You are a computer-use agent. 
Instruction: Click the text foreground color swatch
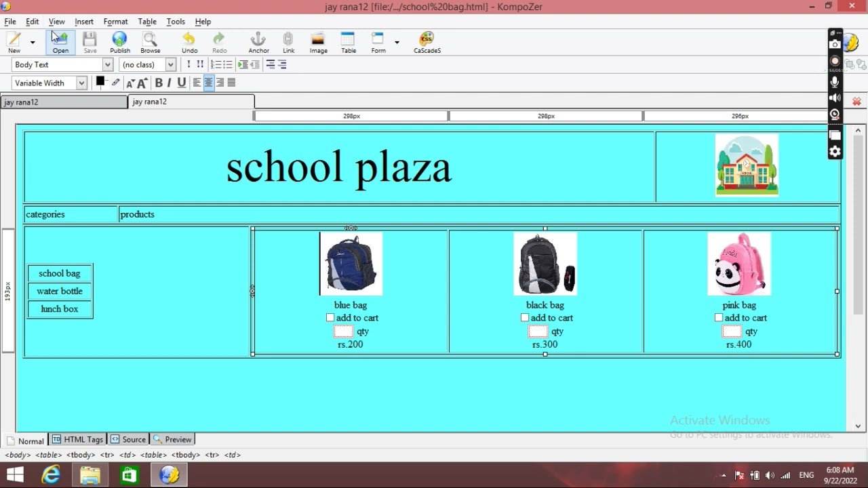coord(100,81)
